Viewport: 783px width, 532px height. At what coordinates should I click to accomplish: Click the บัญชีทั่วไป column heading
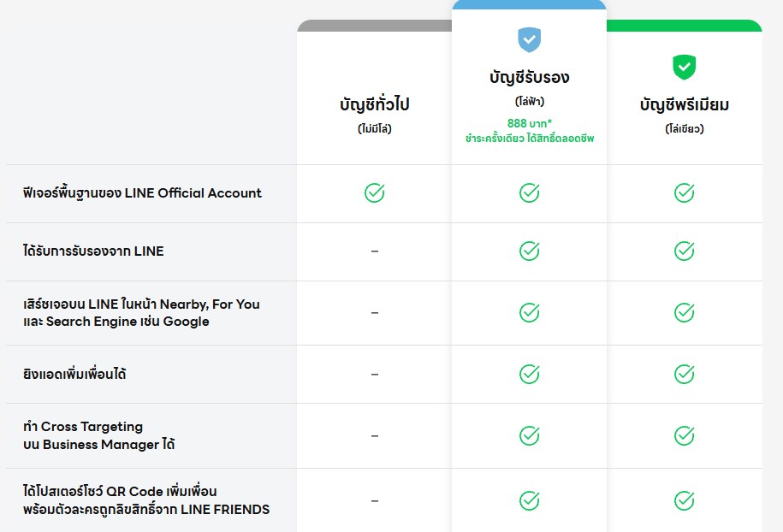click(375, 103)
